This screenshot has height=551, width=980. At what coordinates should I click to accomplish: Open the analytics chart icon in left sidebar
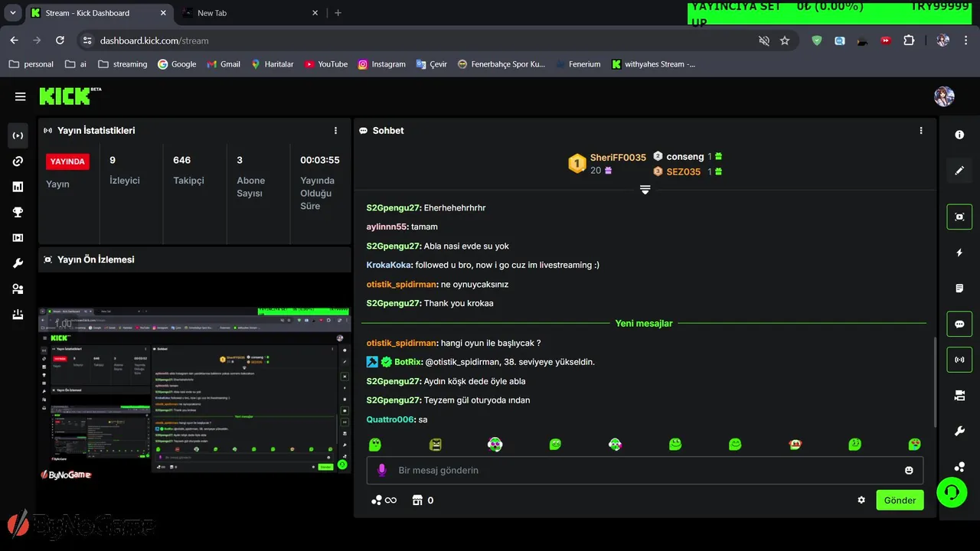(x=18, y=187)
